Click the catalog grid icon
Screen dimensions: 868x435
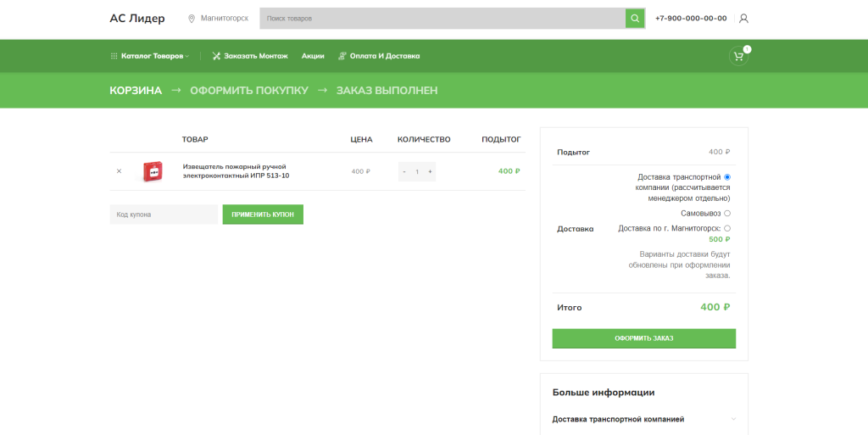114,56
